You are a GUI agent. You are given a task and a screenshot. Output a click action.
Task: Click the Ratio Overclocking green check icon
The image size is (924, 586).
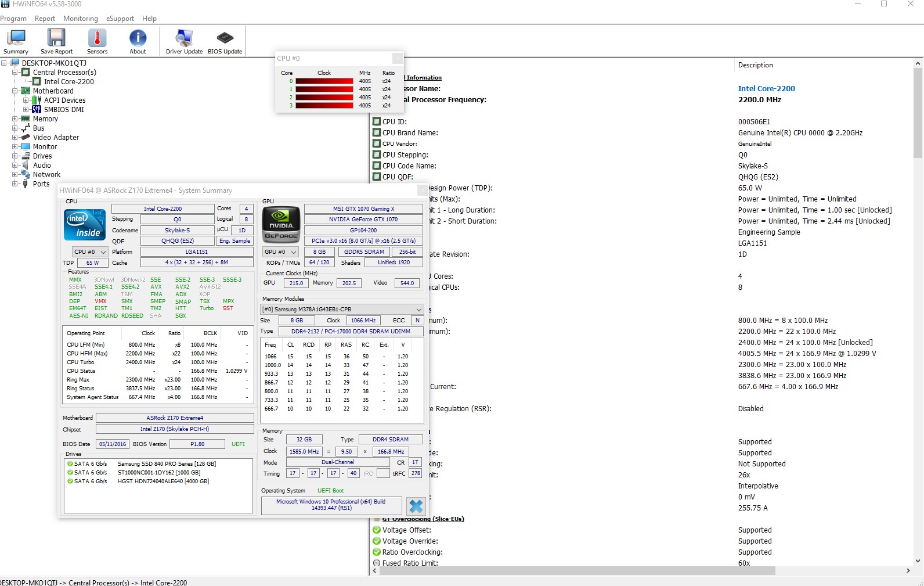pos(377,552)
